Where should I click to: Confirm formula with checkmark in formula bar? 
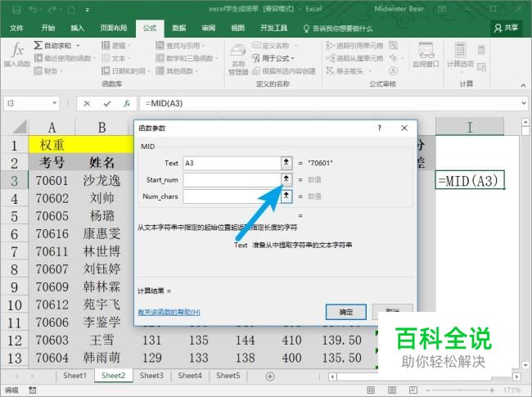pos(107,103)
